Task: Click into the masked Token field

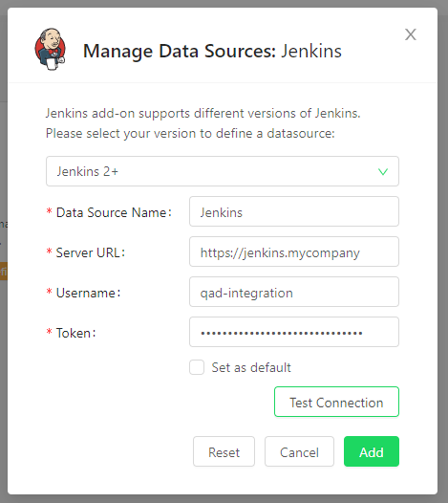Action: 294,332
